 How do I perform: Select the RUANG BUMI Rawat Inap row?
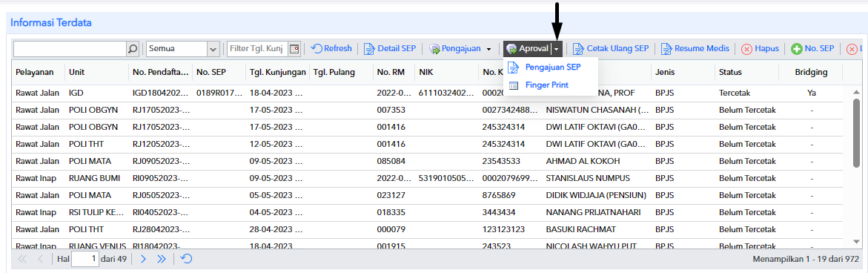click(431, 178)
